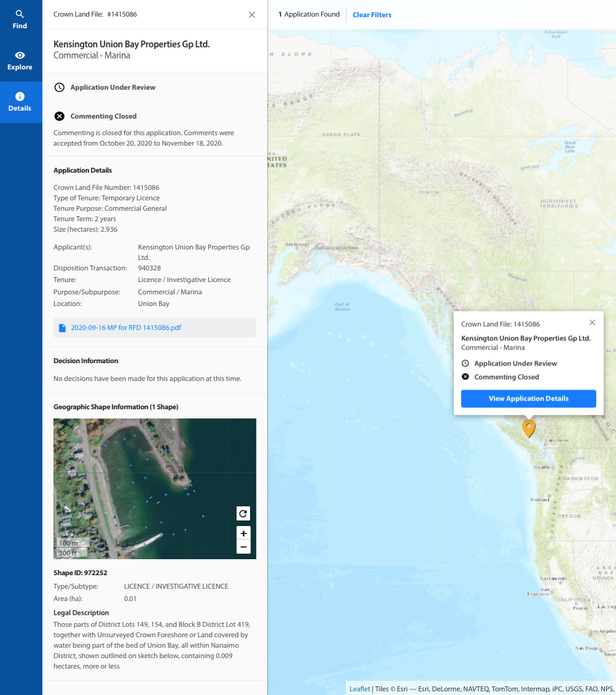Open the Find search tab
Image resolution: width=616 pixels, height=695 pixels.
tap(20, 20)
